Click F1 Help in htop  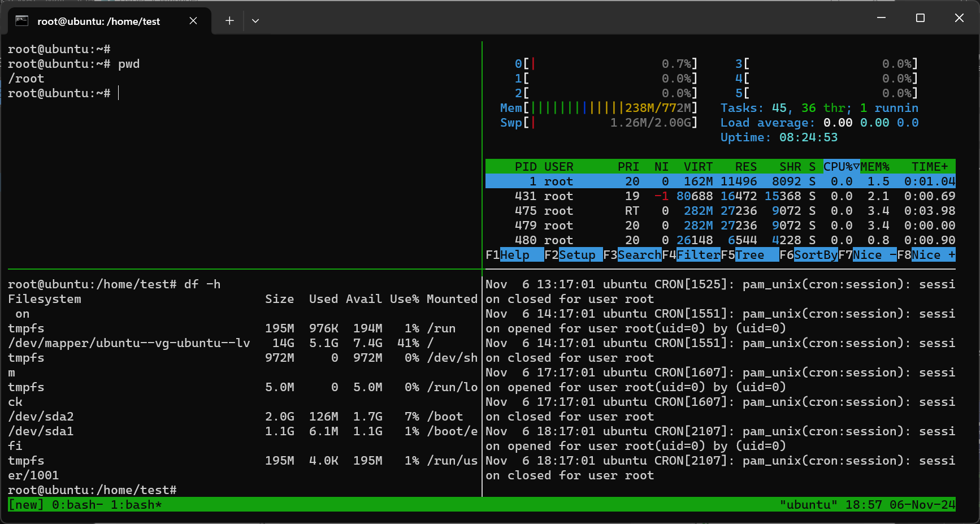pos(514,255)
